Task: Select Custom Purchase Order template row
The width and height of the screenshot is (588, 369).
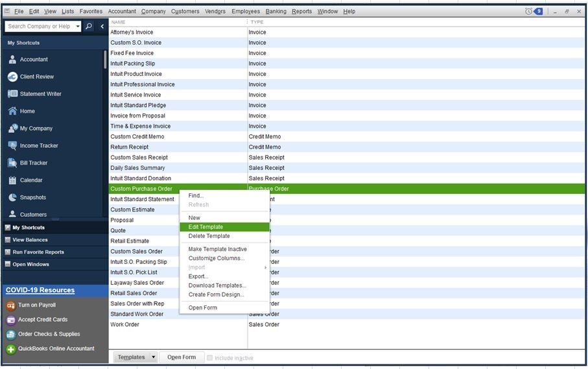Action: [347, 189]
